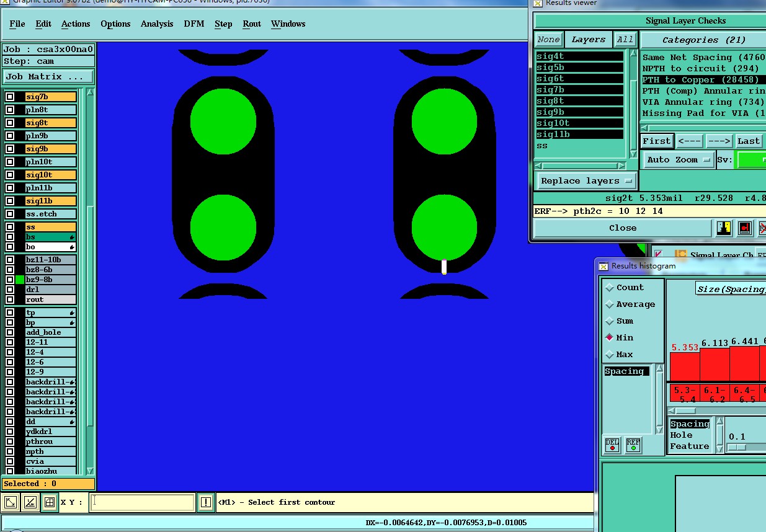The height and width of the screenshot is (532, 766).
Task: Go to next result with ---> button
Action: coord(719,141)
